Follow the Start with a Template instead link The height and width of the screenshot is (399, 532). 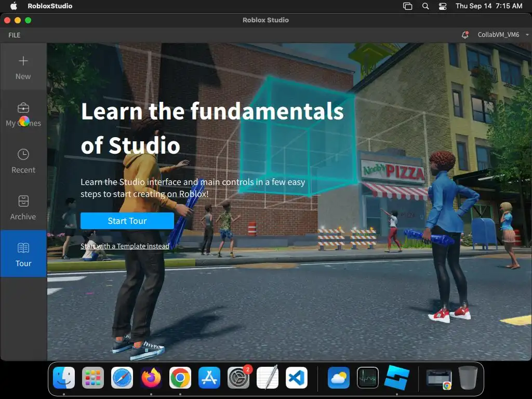pos(125,246)
